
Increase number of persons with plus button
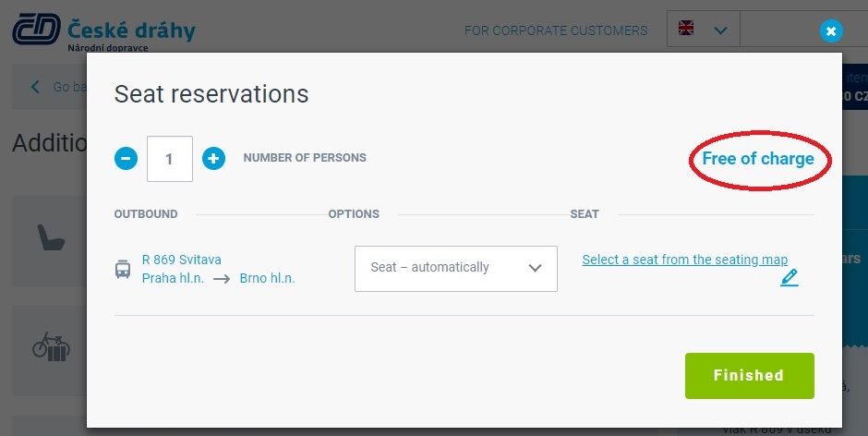(213, 159)
